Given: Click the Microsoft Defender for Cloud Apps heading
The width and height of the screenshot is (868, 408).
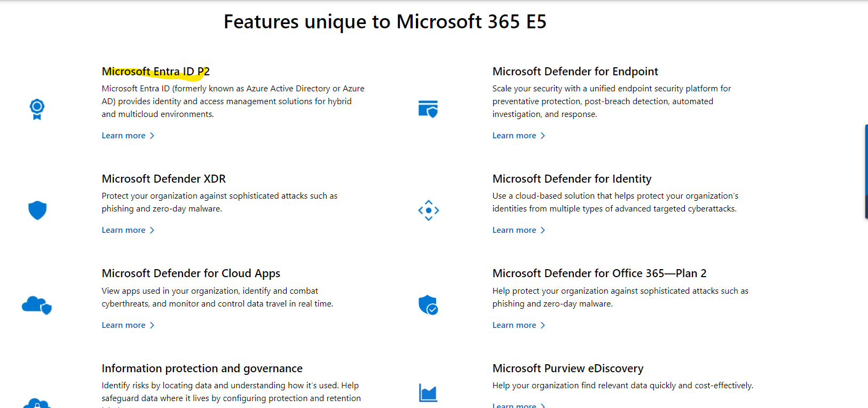Looking at the screenshot, I should [191, 273].
